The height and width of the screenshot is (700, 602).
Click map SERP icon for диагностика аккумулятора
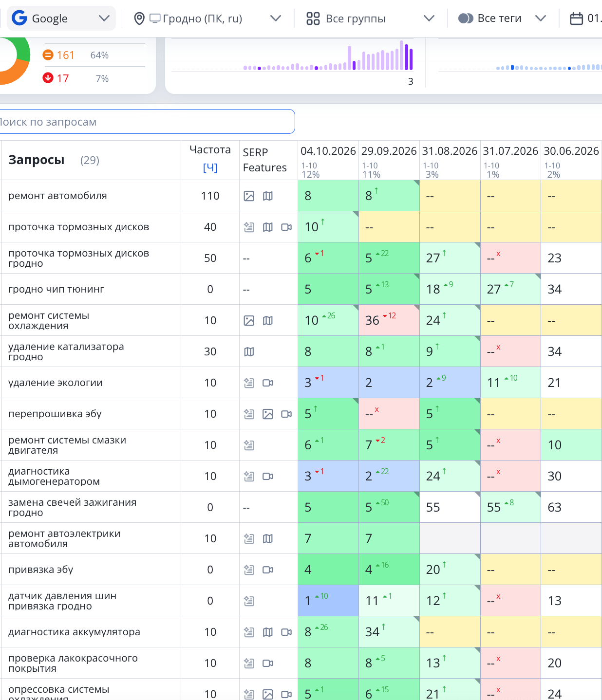coord(268,632)
